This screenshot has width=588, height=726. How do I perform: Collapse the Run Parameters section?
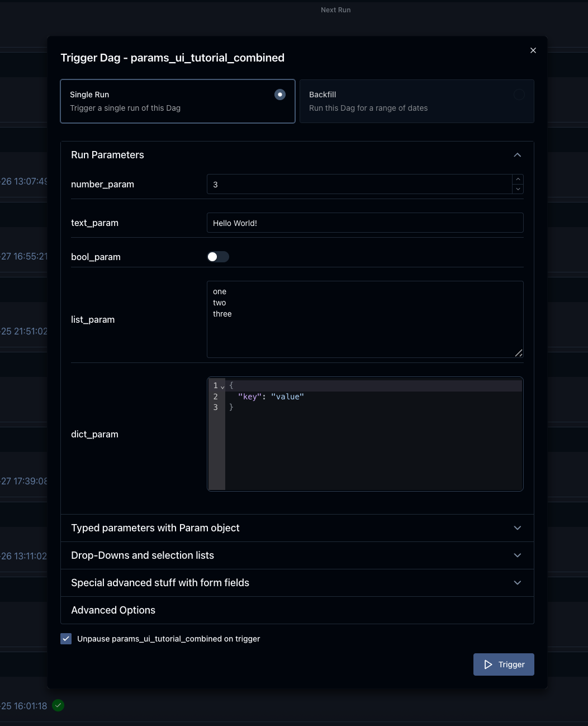click(x=517, y=155)
